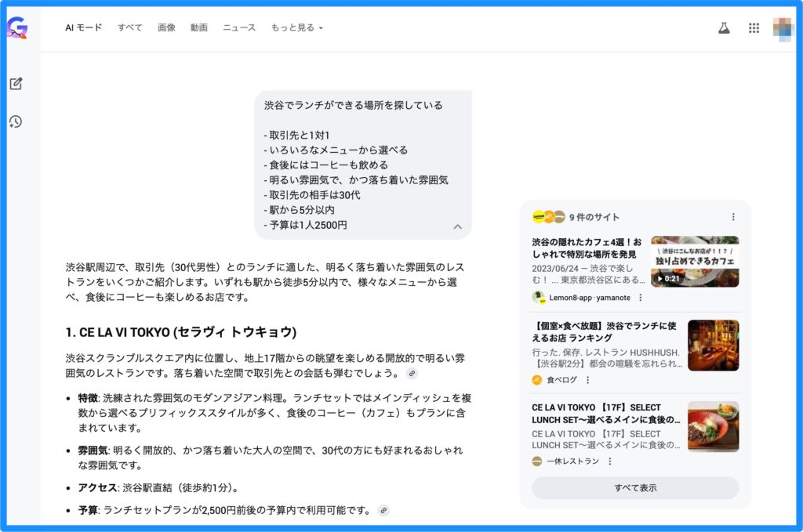Open more options for sites panel
The width and height of the screenshot is (803, 532).
point(733,217)
